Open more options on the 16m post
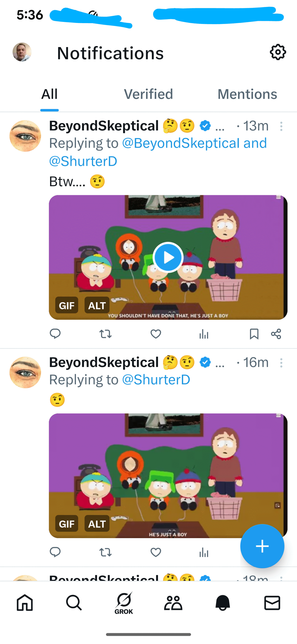Screen dimensions: 297x644 pos(281,363)
